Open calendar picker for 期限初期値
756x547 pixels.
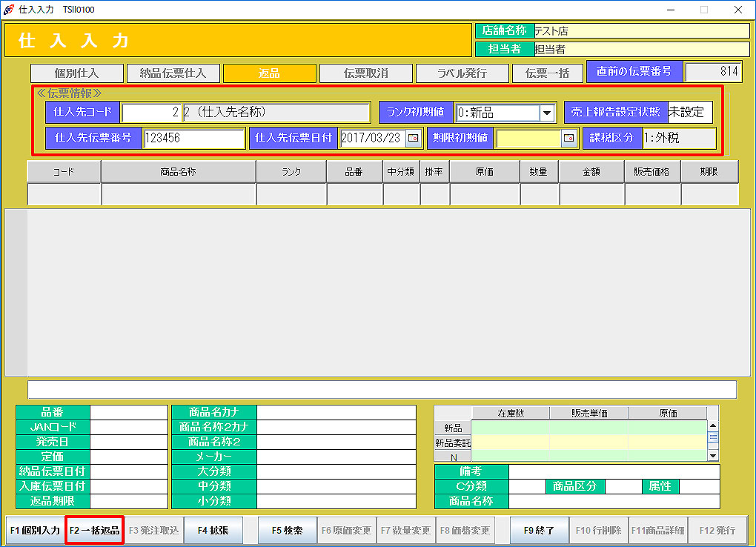click(x=568, y=138)
